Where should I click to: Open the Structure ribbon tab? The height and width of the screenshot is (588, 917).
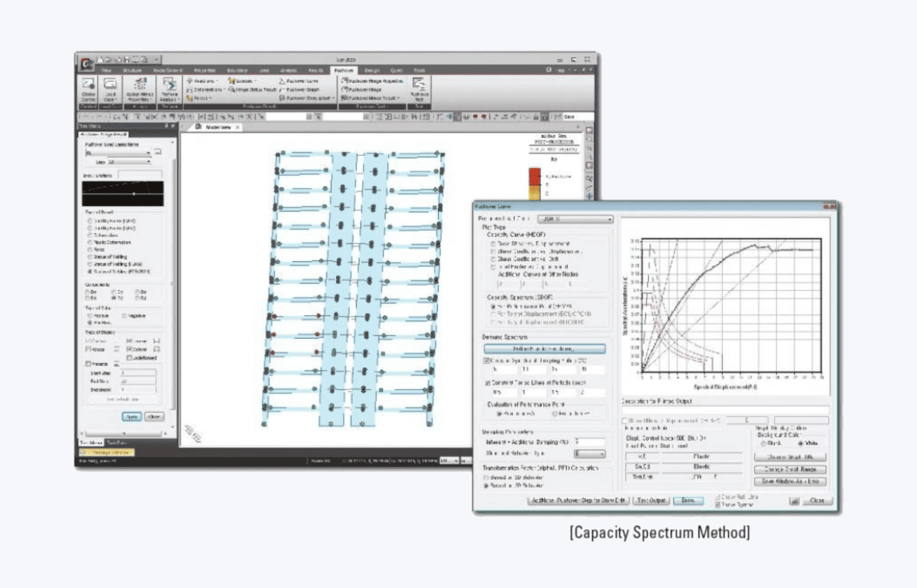coord(132,70)
